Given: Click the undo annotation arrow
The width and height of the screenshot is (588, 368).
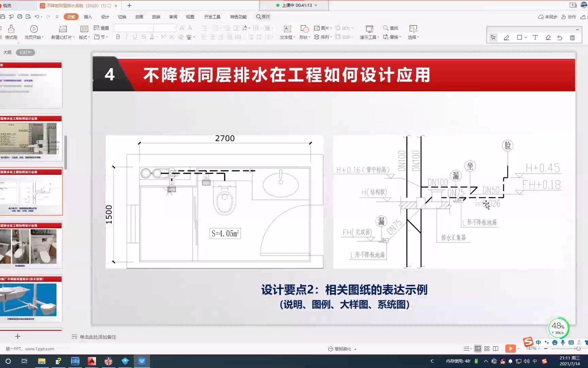Looking at the screenshot, I should pyautogui.click(x=560, y=37).
